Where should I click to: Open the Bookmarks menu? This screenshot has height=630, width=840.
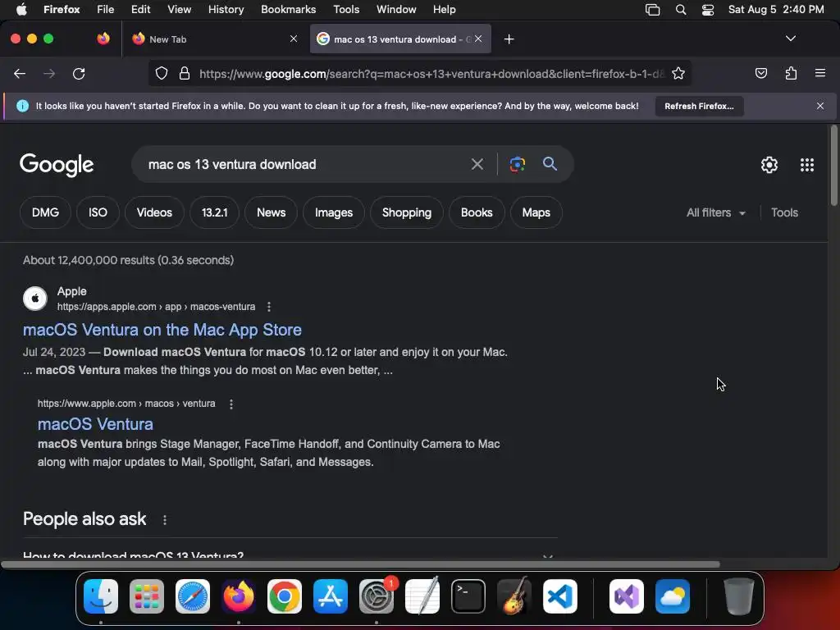coord(288,10)
